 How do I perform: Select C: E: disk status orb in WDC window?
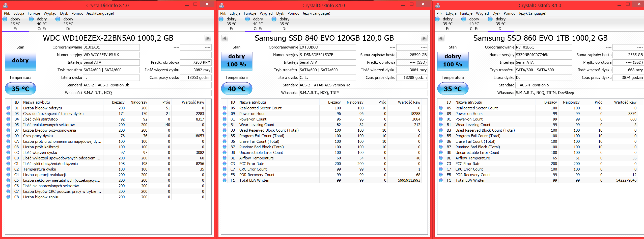click(x=31, y=19)
